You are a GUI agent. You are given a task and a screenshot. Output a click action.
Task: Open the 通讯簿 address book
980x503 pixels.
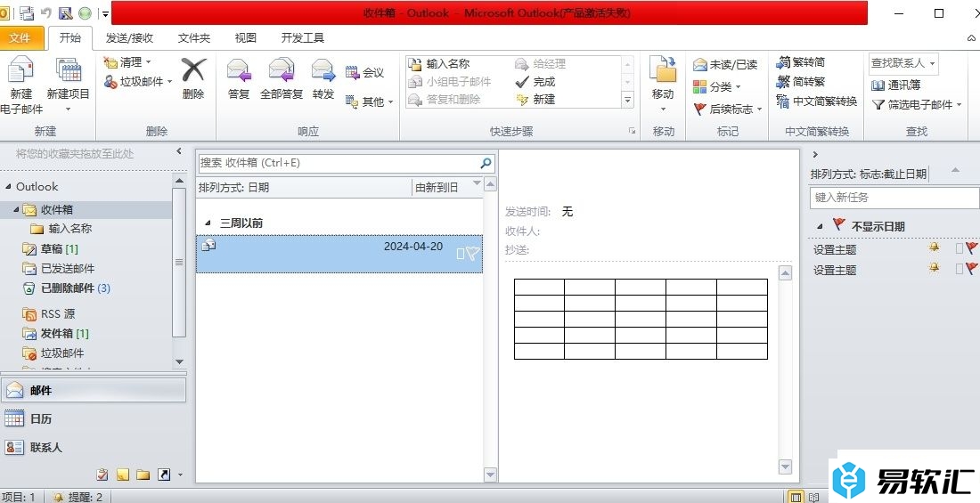click(895, 85)
